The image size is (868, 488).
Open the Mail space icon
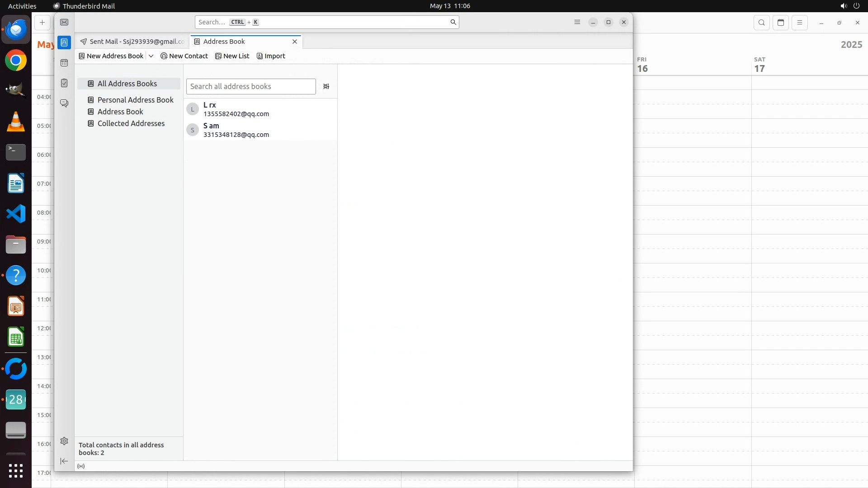coord(64,22)
